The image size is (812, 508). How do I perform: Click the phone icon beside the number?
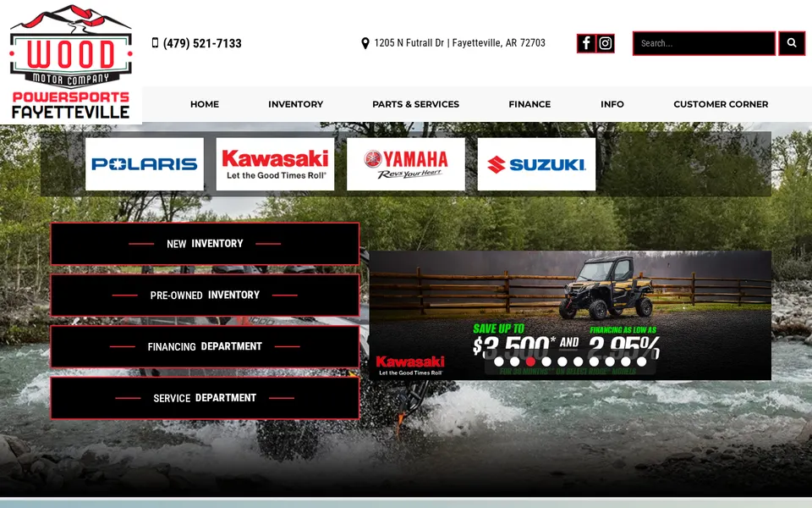[155, 42]
